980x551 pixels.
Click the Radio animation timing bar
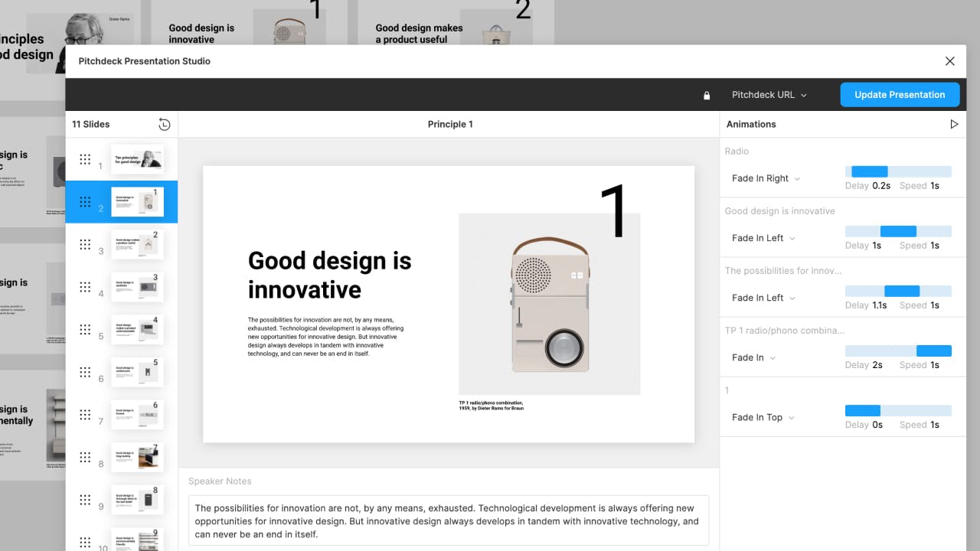[x=870, y=171]
